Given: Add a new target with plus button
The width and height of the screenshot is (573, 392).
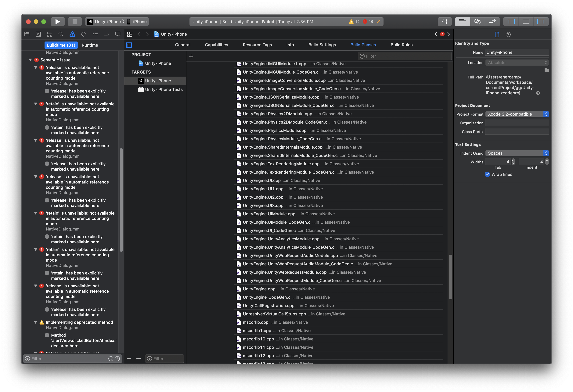Looking at the screenshot, I should [129, 359].
